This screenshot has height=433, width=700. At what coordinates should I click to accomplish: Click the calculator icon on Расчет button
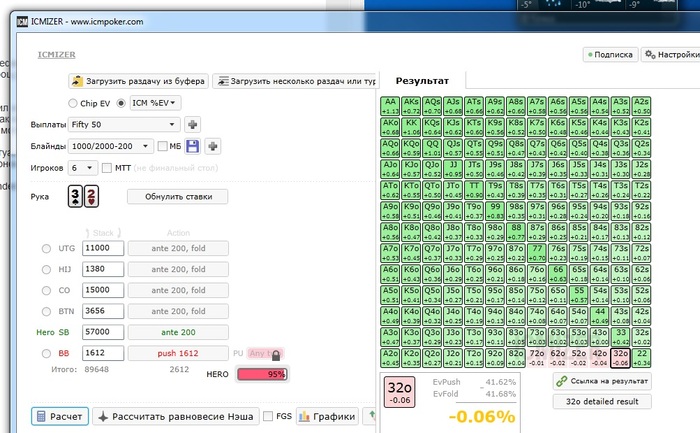point(41,416)
